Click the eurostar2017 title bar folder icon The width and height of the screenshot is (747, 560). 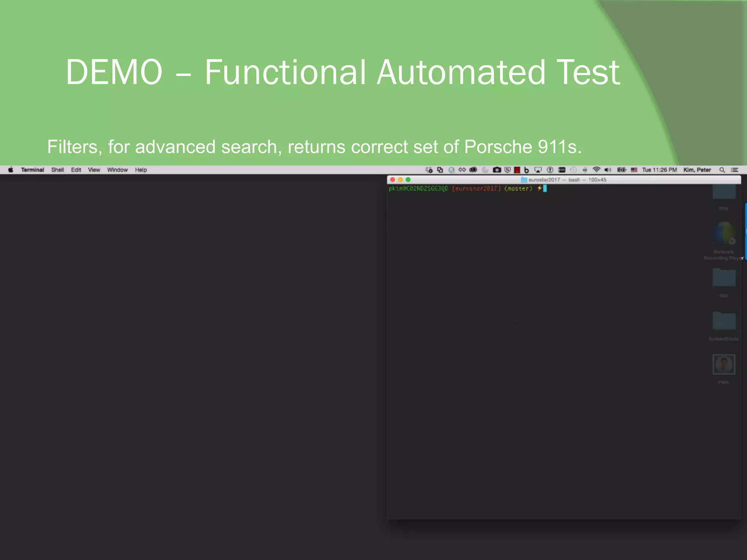pos(524,180)
